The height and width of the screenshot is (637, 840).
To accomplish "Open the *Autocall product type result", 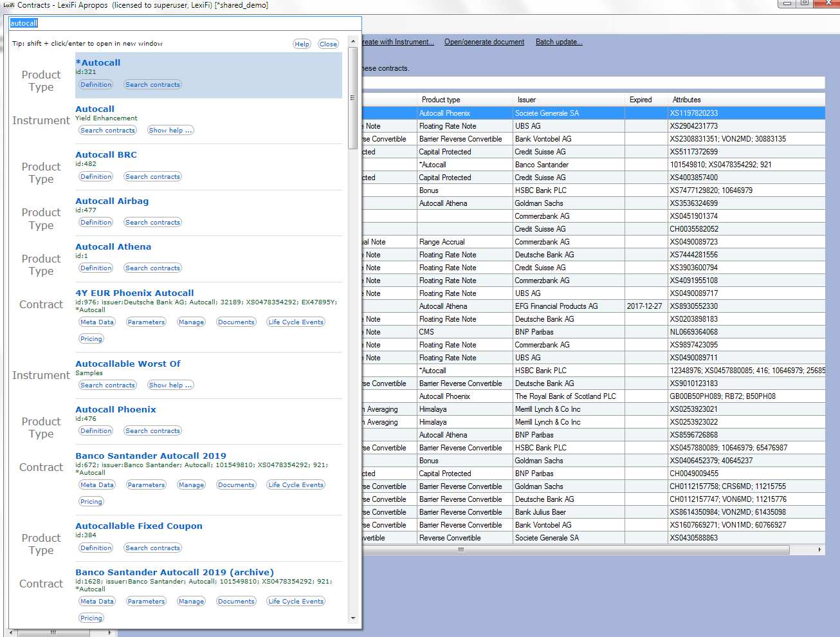I will point(98,62).
